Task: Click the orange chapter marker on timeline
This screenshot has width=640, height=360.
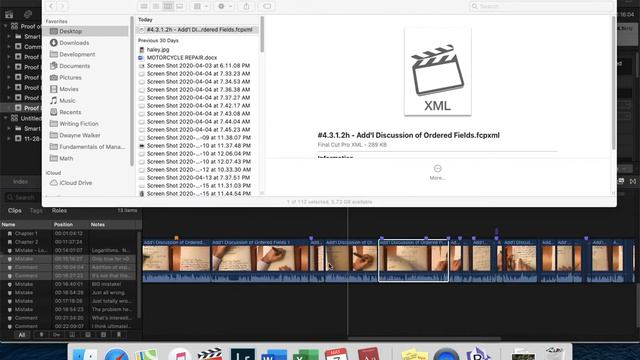Action: point(176,237)
